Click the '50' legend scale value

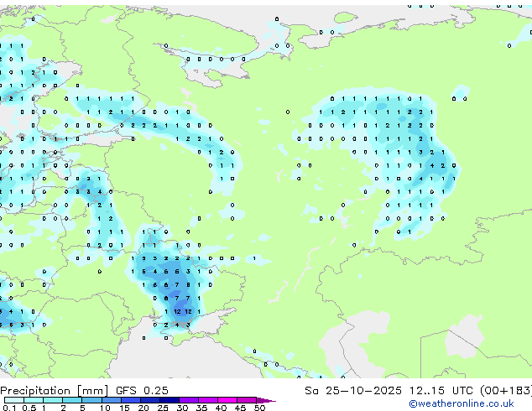[x=259, y=408]
